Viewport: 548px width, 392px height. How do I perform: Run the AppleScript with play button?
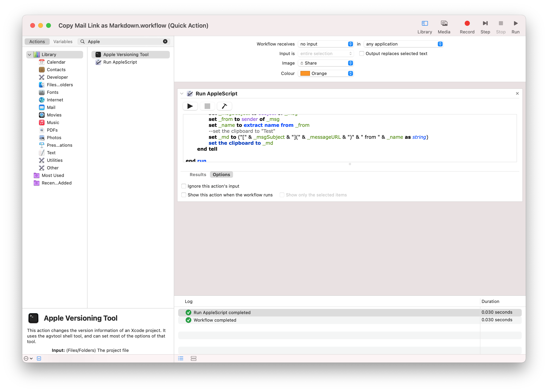[190, 106]
